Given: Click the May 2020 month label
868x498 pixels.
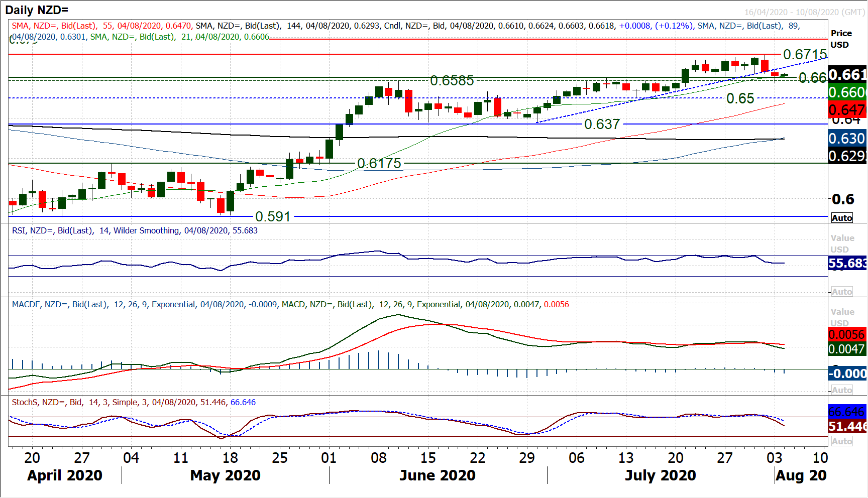Looking at the screenshot, I should [226, 475].
